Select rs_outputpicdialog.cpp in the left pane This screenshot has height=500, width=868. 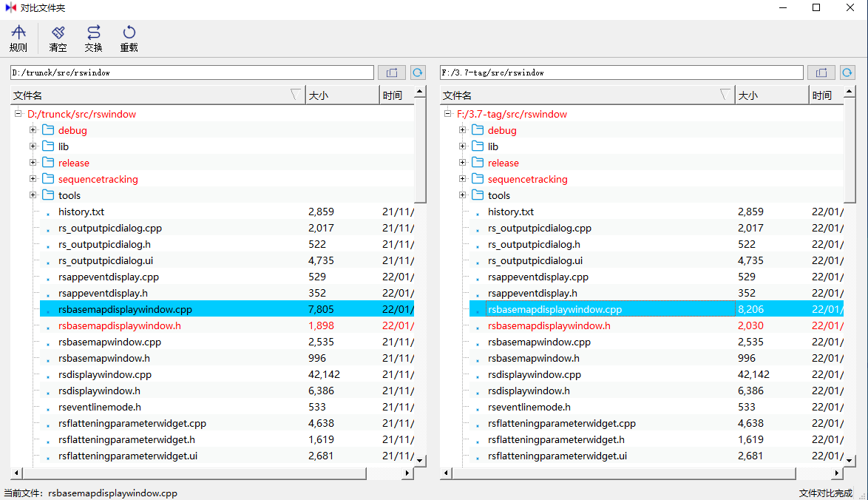(109, 228)
